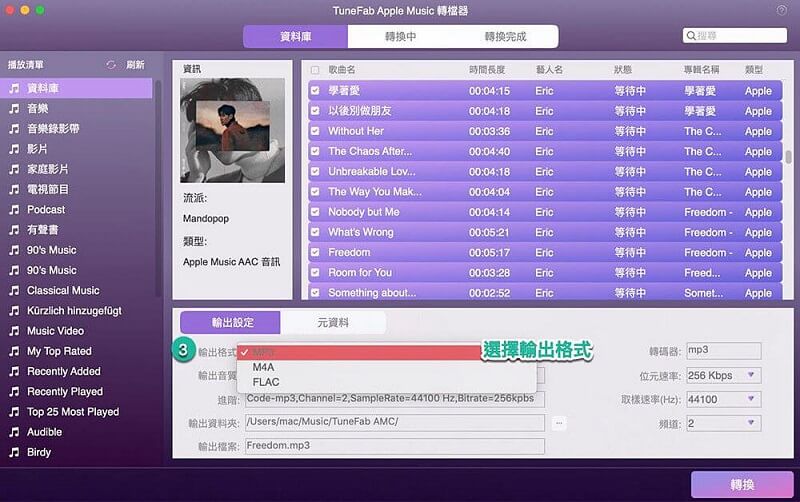This screenshot has height=502, width=800.
Task: Sort by 歌曲名 column header
Action: (x=342, y=70)
